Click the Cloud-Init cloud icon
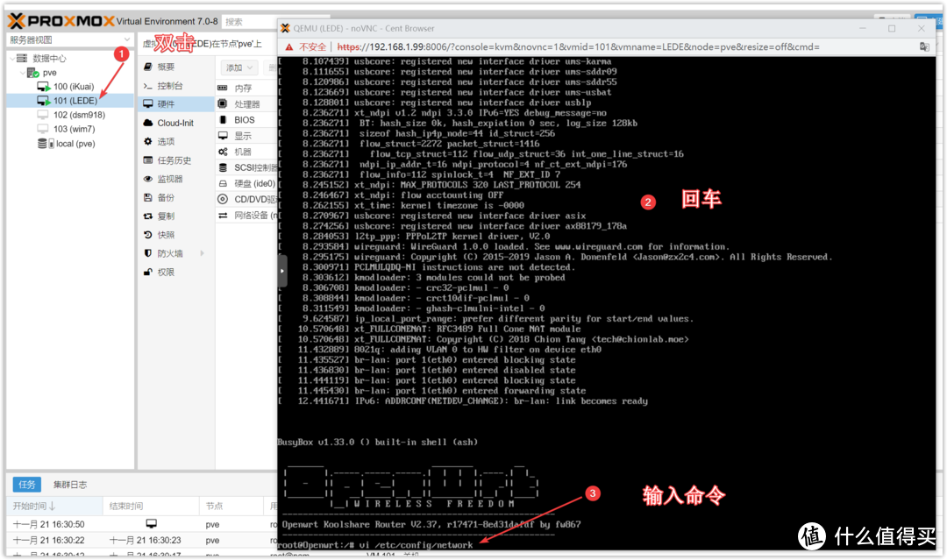 coord(148,123)
